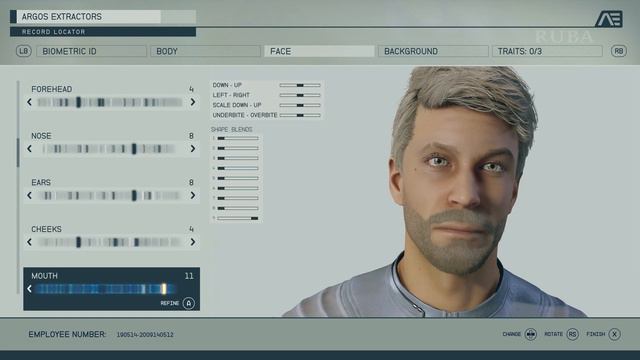This screenshot has width=640, height=360.
Task: Click the LB bumper icon
Action: click(x=24, y=51)
